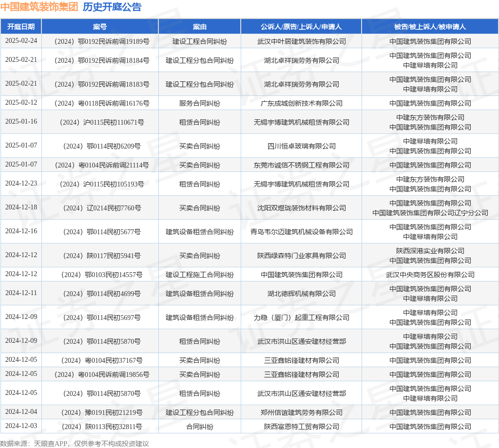Click the 中国建筑装饰集团 title text

coord(39,7)
